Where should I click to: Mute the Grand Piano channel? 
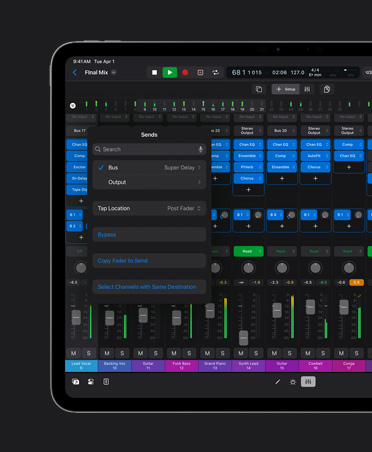point(207,353)
